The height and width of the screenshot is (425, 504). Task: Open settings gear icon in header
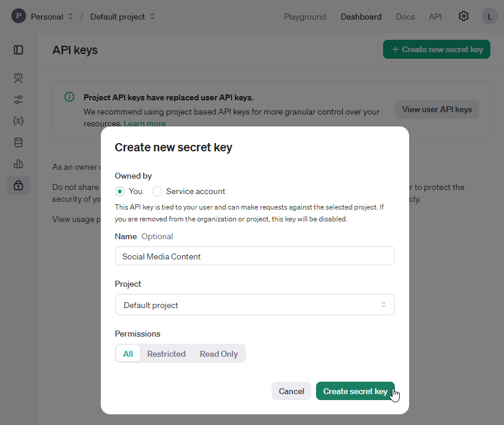click(x=464, y=17)
